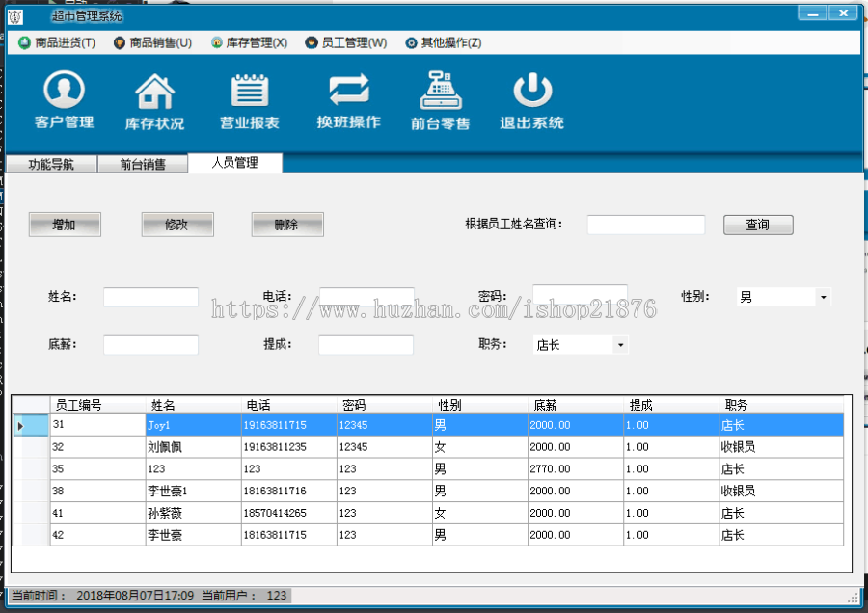Click the employee name search input field

[646, 225]
